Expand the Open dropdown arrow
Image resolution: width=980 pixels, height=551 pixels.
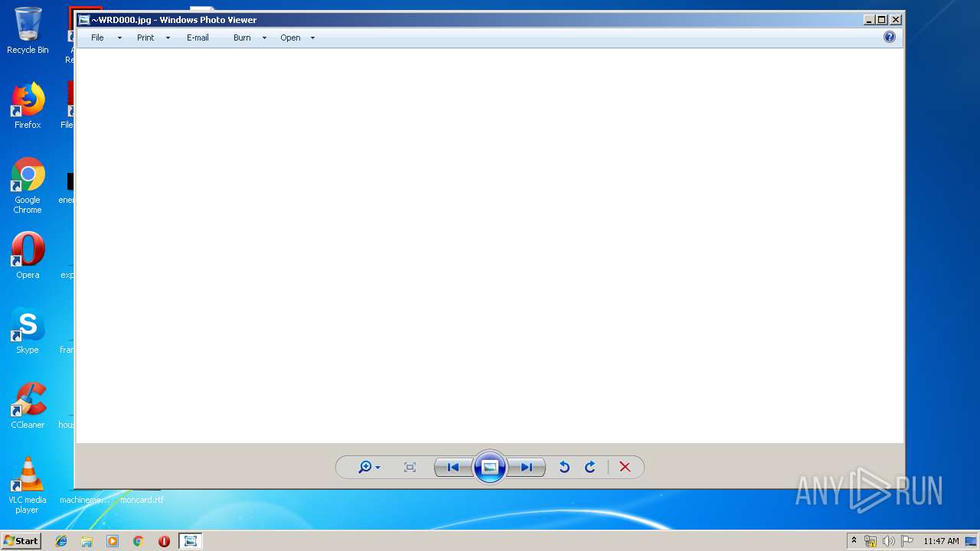tap(312, 38)
